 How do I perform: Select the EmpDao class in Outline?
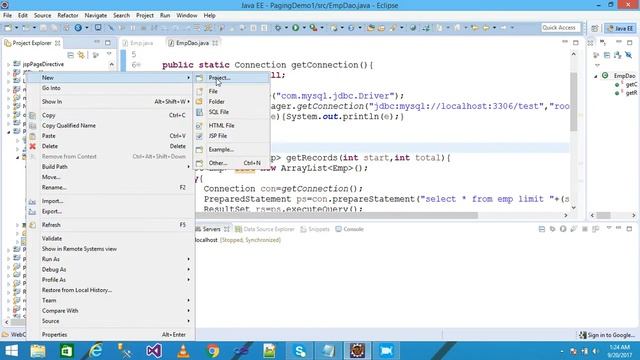coord(624,76)
